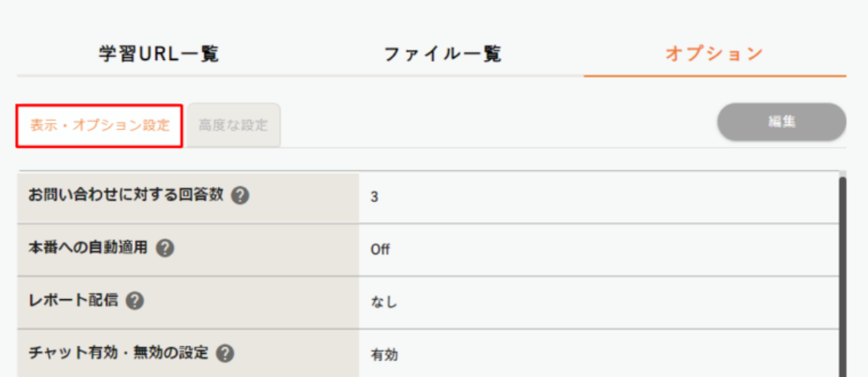This screenshot has width=868, height=377.
Task: Select the 本番への自動適用 label text
Action: (88, 248)
